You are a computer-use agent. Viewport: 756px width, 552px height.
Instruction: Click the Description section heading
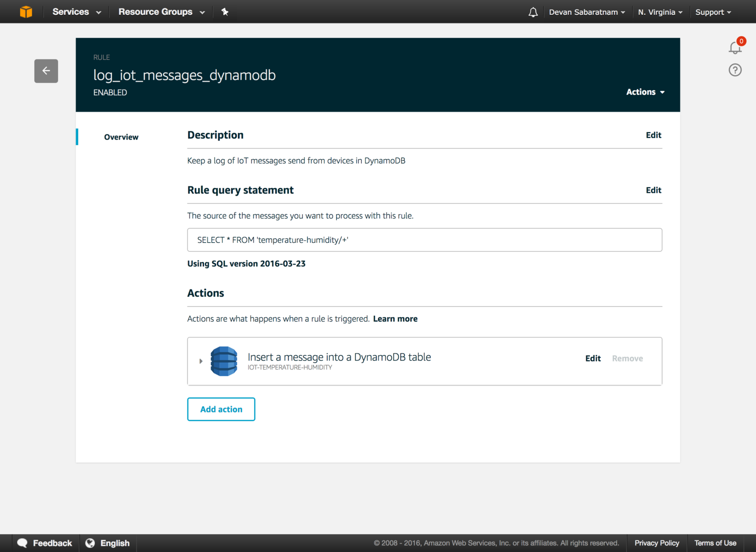215,135
